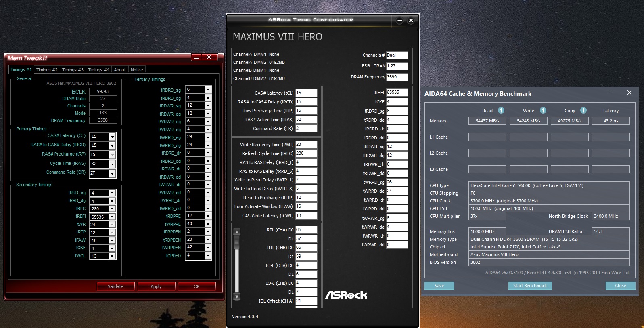Click Memory Read result 54437 MB/s
The width and height of the screenshot is (644, 328).
click(x=487, y=121)
